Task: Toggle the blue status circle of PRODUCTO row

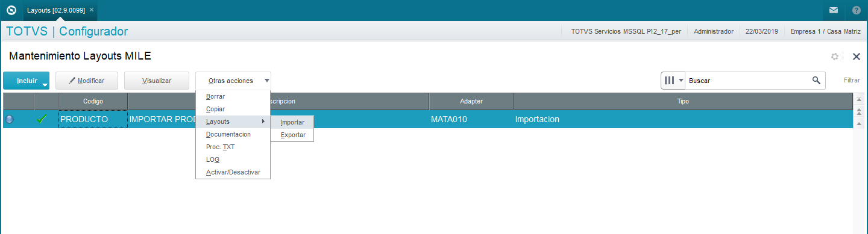Action: point(10,119)
